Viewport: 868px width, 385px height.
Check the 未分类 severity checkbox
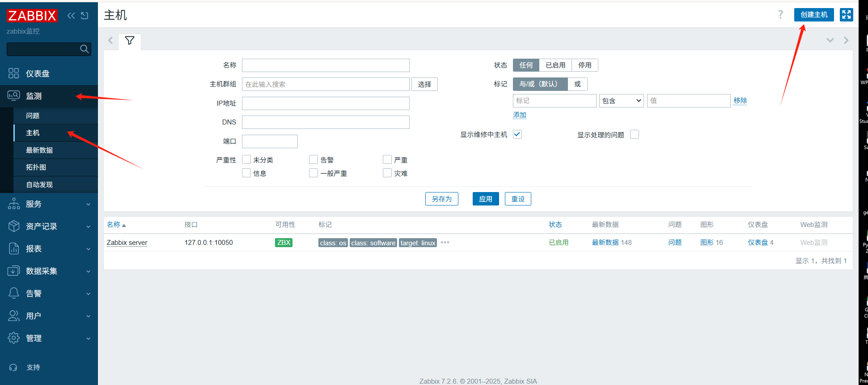click(246, 159)
